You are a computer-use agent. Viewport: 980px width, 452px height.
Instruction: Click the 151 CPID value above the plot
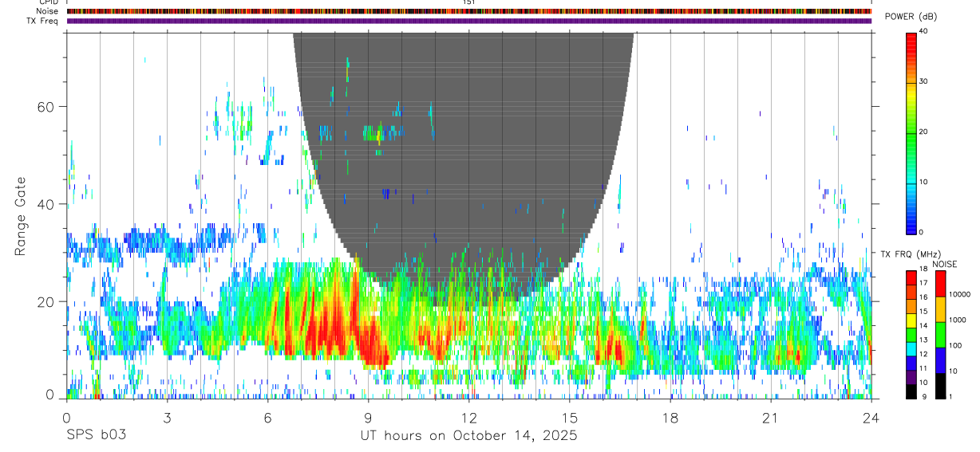click(469, 2)
